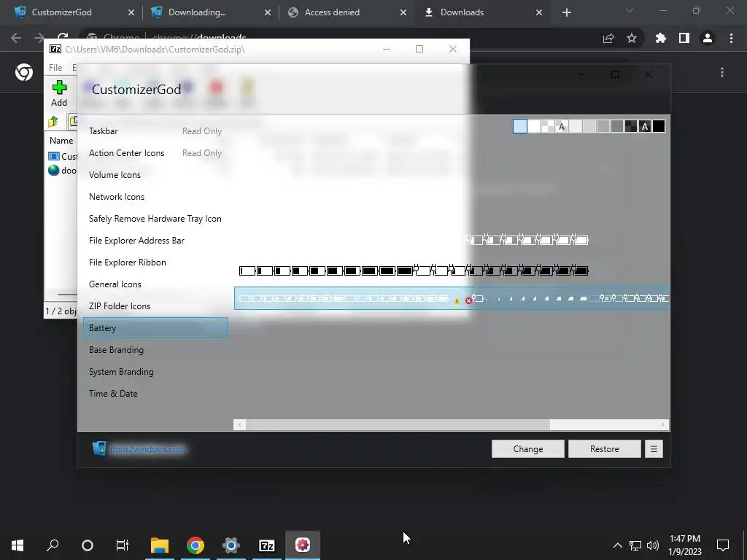Select ZIP Folder Icons category
Screen dimensions: 747x560
(155, 306)
